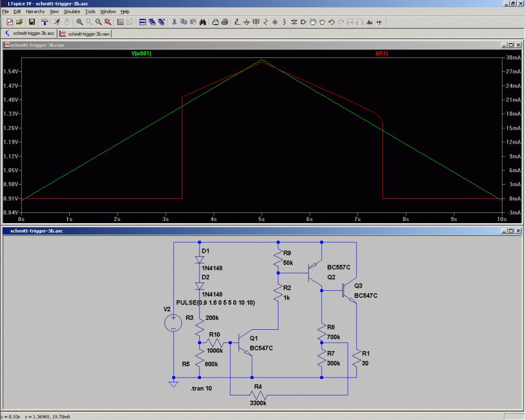Pick the Ground symbol tool
The image size is (525, 420).
pyautogui.click(x=247, y=22)
